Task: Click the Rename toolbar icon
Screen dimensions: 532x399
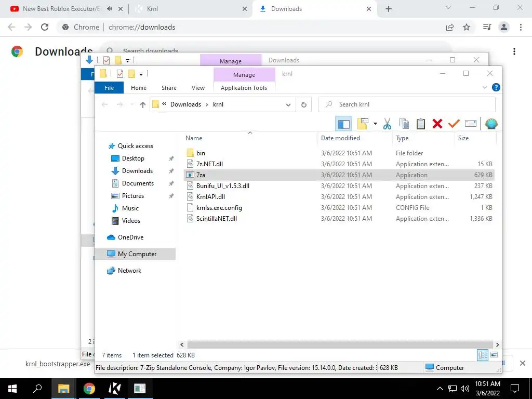Action: [471, 124]
